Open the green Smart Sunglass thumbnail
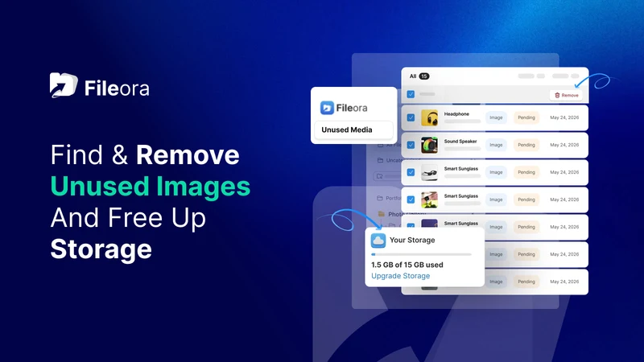Image resolution: width=644 pixels, height=362 pixels. (x=429, y=200)
